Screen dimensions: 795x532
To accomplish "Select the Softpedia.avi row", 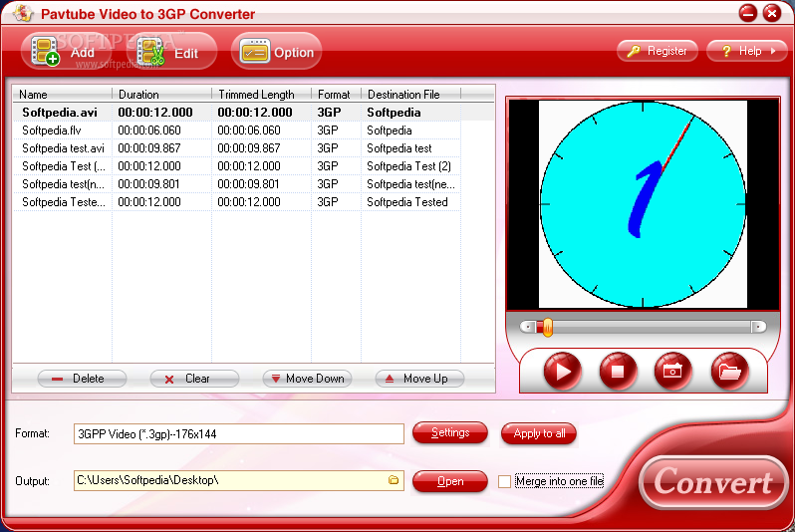I will (253, 113).
